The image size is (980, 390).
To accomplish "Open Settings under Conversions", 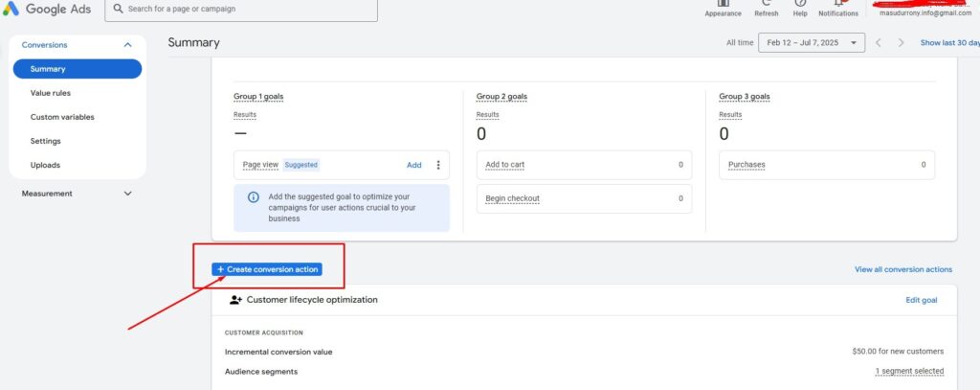I will coord(46,141).
